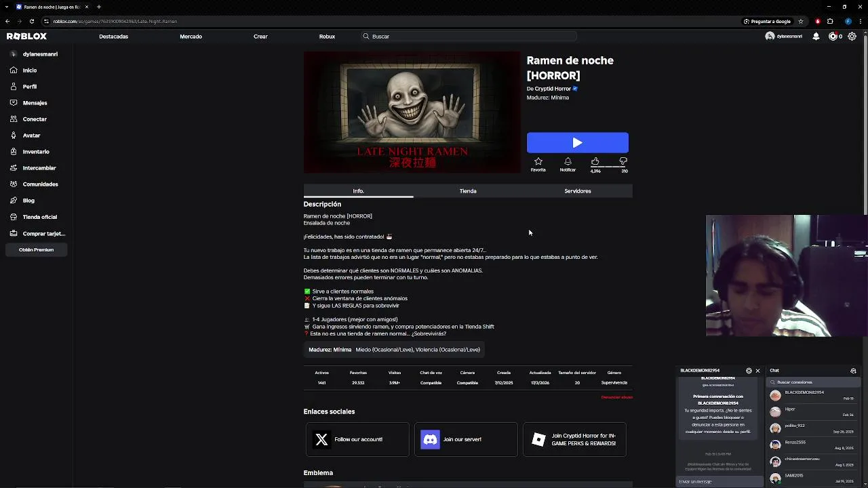The height and width of the screenshot is (488, 868).
Task: Open Comunidades from the sidebar
Action: coord(39,184)
